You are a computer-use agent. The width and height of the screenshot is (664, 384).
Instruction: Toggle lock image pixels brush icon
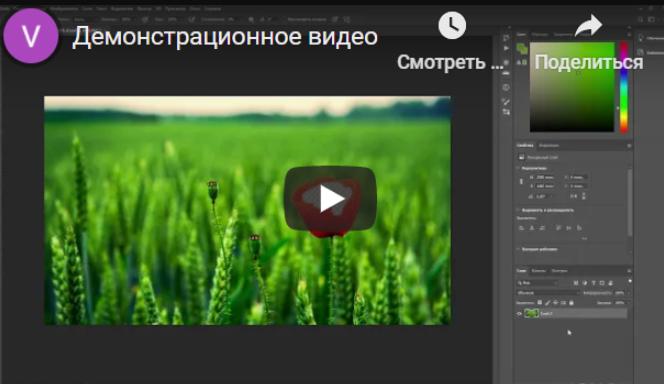tap(548, 303)
